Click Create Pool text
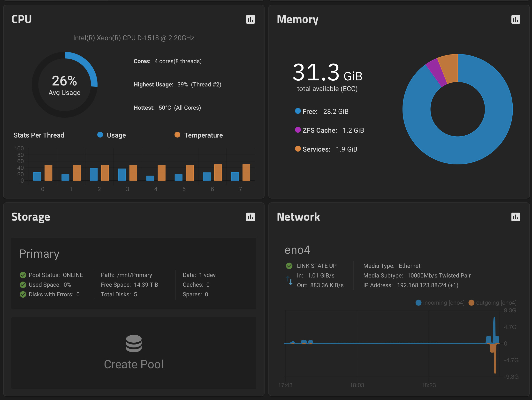Image resolution: width=532 pixels, height=400 pixels. [134, 364]
